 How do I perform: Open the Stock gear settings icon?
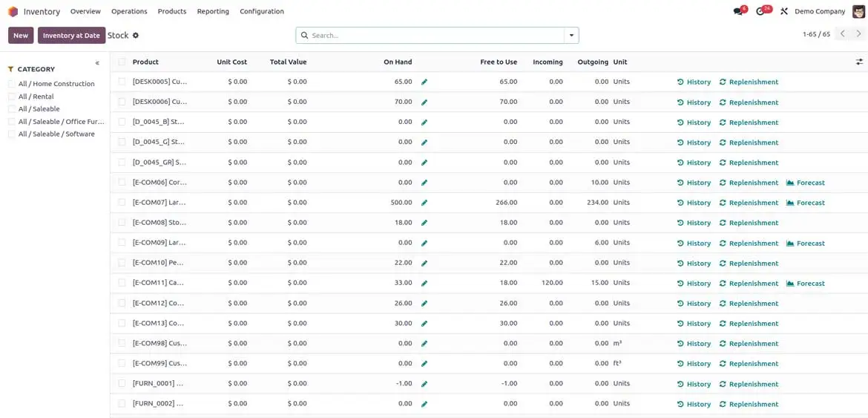[136, 36]
